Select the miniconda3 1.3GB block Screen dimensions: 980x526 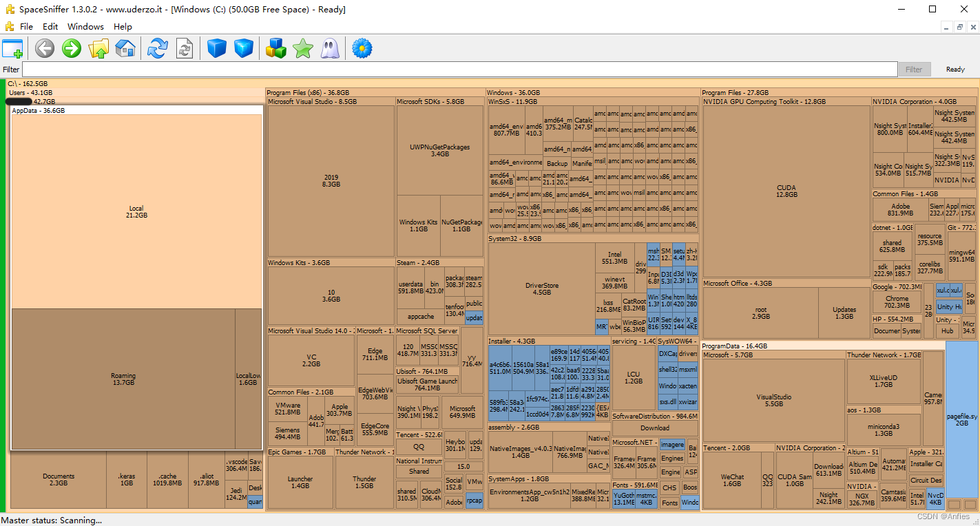pos(884,430)
